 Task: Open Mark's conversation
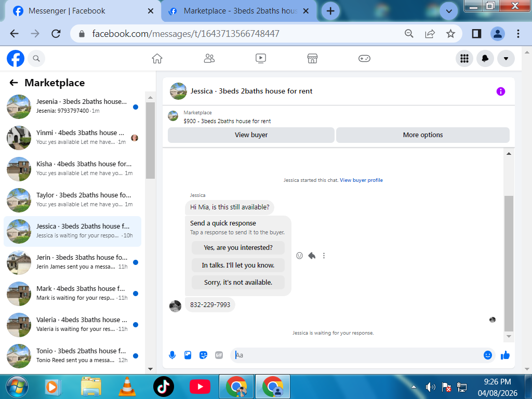72,294
